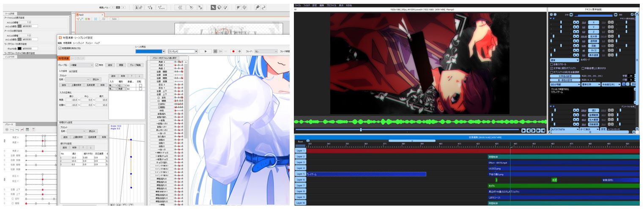Open the グループ名 dropdown in physics settings
This screenshot has height=209, width=644.
[x=81, y=65]
